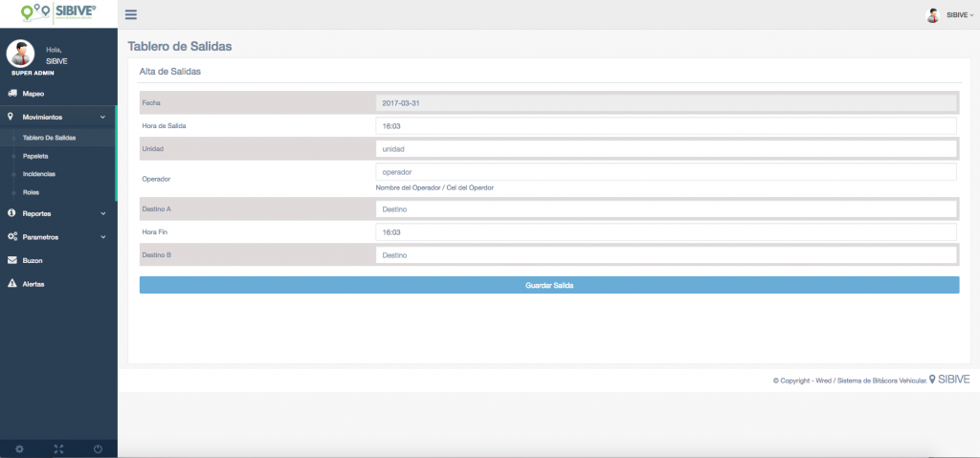
Task: Click the Guardar Salida button
Action: click(549, 285)
